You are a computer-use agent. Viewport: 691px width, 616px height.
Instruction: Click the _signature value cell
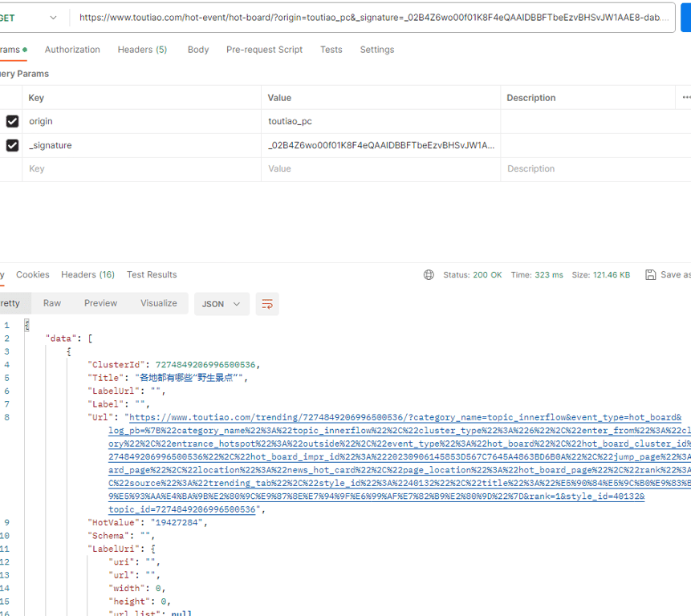[x=380, y=145]
